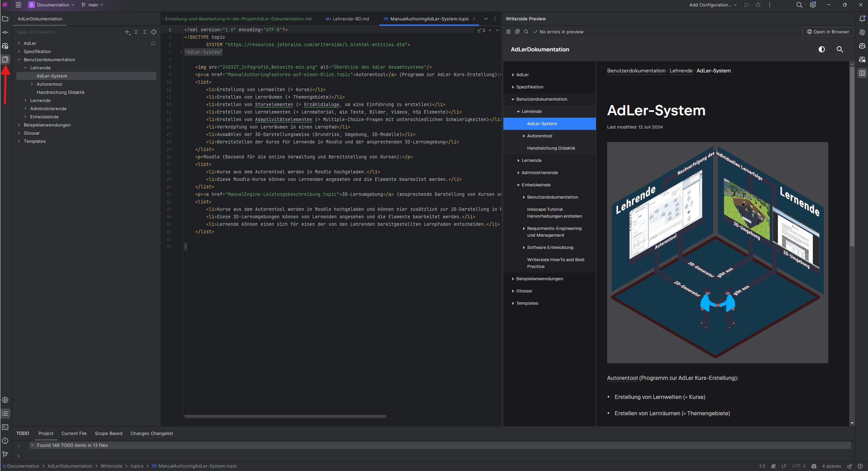Toggle dark/light mode in preview
Viewport: 868px width, 471px height.
click(x=822, y=49)
